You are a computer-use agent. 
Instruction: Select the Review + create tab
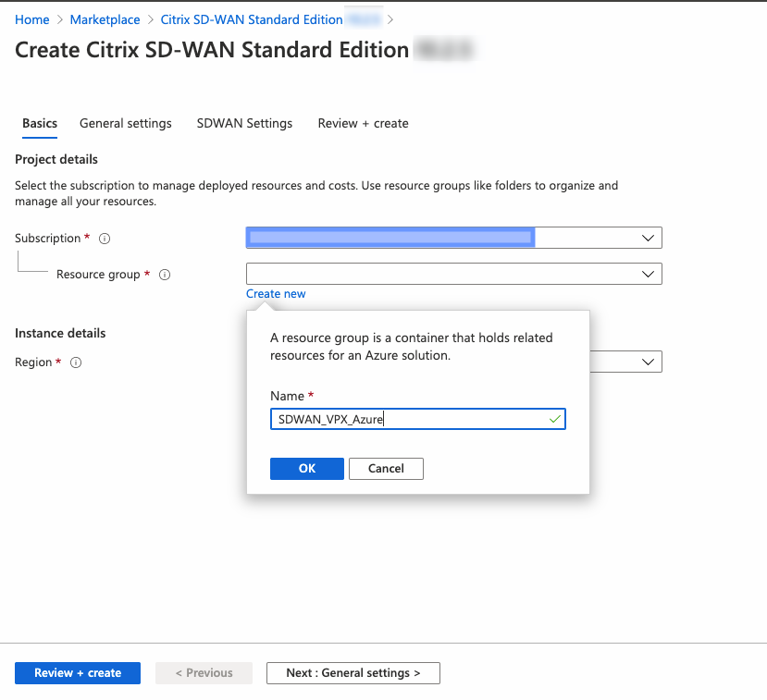point(363,123)
